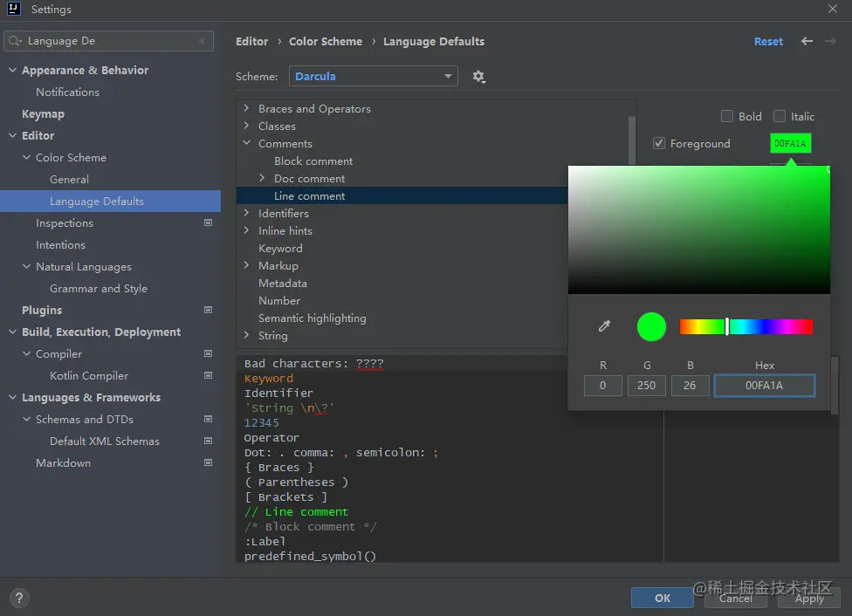This screenshot has height=616, width=852.
Task: Enable the Bold checkbox
Action: coord(727,116)
